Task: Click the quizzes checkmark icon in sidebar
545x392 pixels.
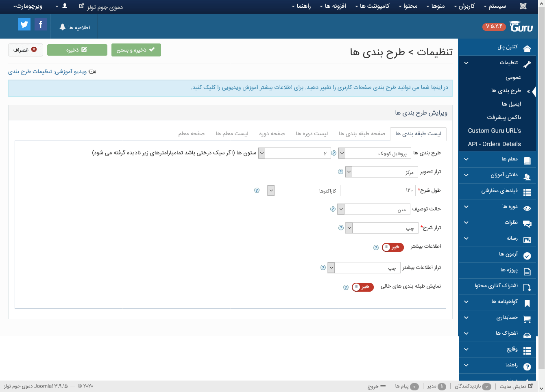Action: (x=527, y=256)
